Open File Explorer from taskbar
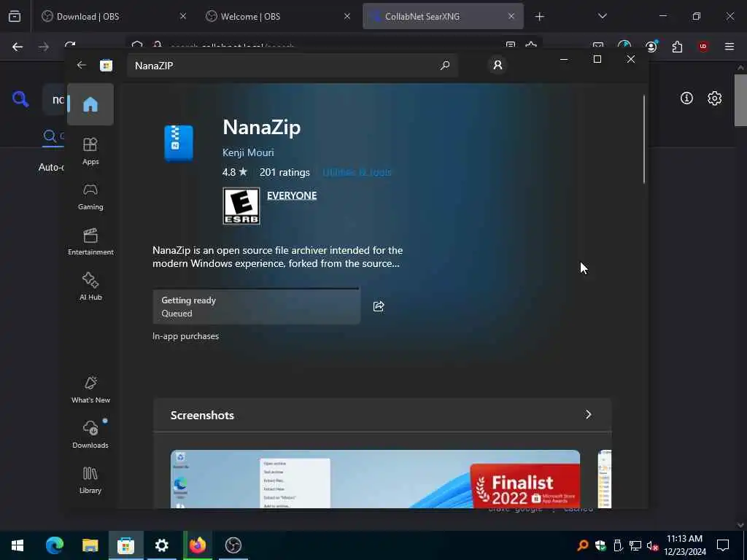 (90, 545)
